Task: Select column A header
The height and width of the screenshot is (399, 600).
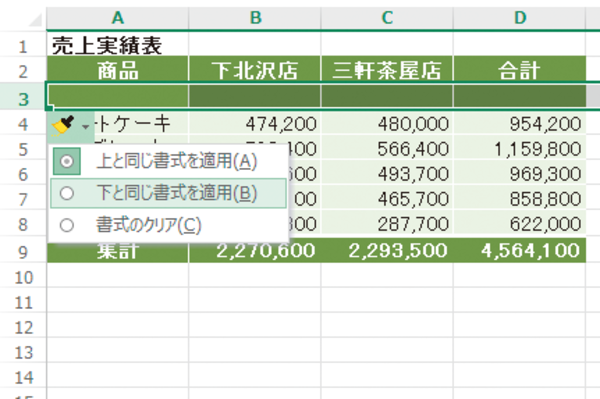Action: coord(117,18)
